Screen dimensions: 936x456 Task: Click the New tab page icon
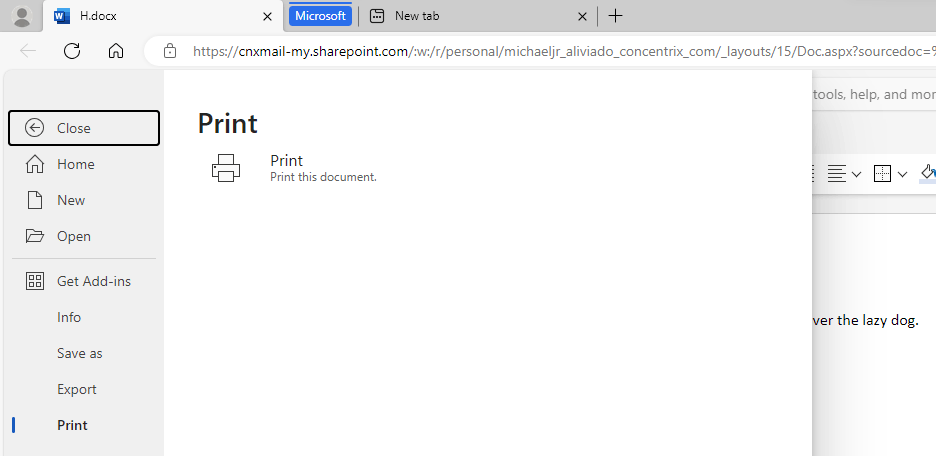(x=377, y=16)
